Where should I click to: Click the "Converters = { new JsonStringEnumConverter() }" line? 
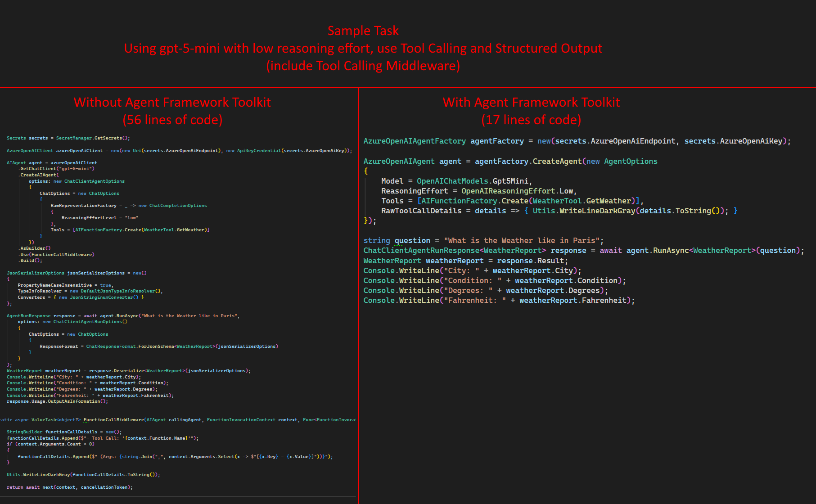pos(81,297)
